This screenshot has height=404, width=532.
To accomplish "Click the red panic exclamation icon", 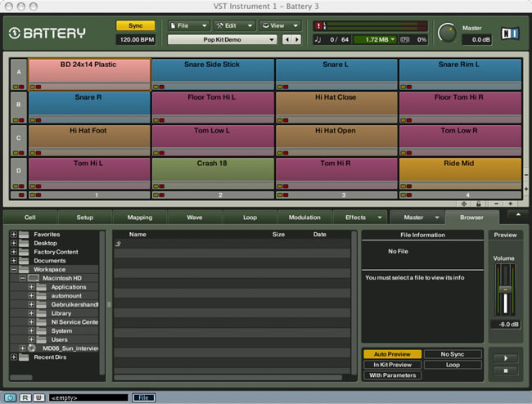I will pyautogui.click(x=318, y=26).
